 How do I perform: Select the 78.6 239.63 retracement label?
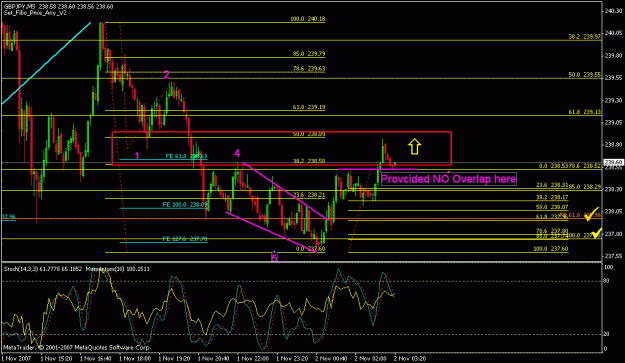(x=309, y=69)
